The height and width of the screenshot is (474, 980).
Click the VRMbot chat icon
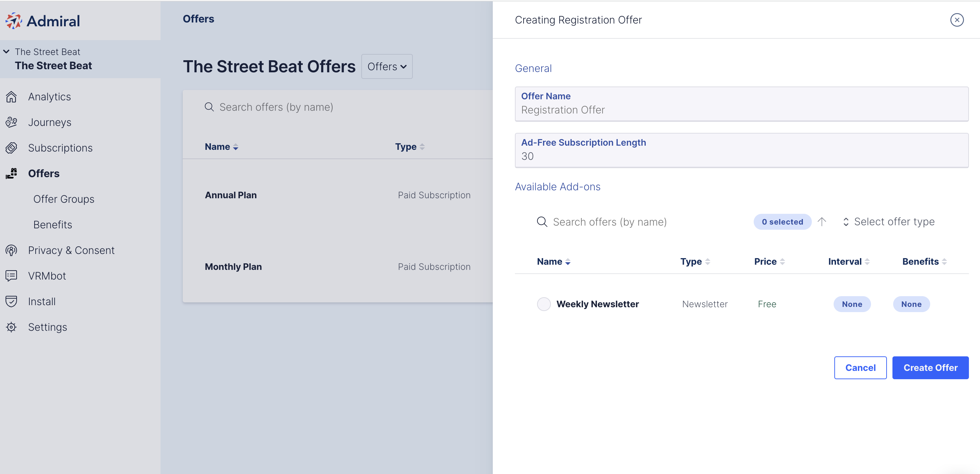(x=11, y=276)
